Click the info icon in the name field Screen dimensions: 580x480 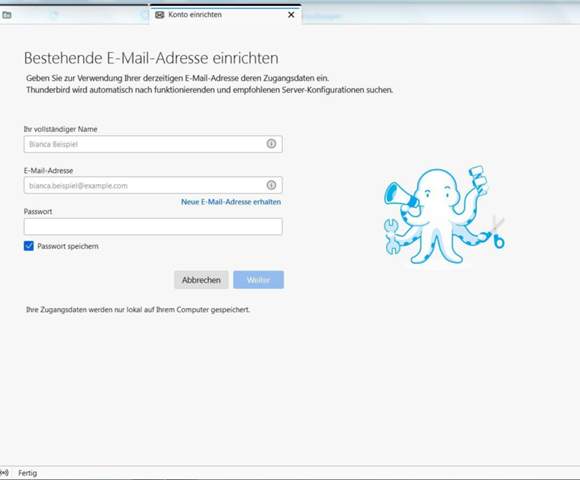(x=271, y=143)
